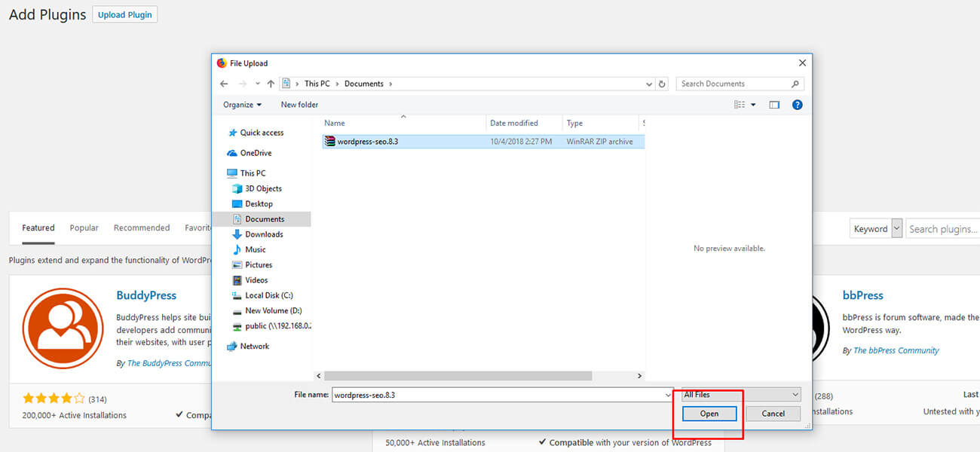Image resolution: width=980 pixels, height=452 pixels.
Task: Open the Desktop folder in sidebar
Action: pos(258,204)
